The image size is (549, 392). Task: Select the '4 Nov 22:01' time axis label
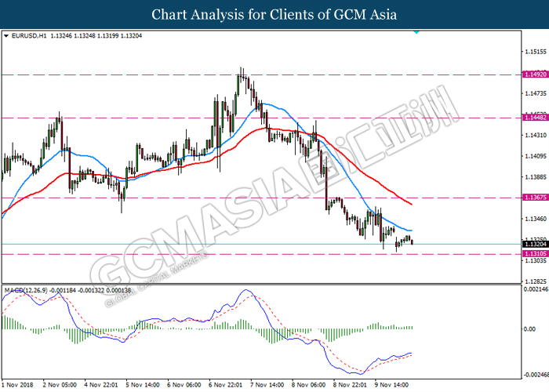pos(101,385)
